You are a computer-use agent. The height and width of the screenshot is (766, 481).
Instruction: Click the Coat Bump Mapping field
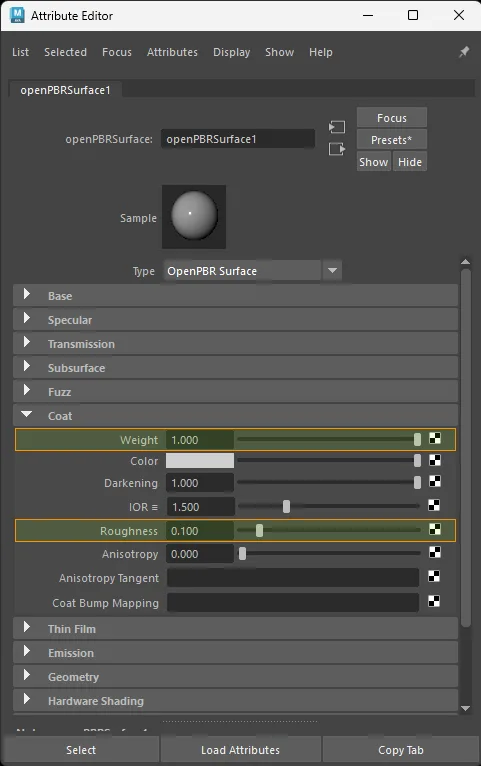(x=293, y=602)
